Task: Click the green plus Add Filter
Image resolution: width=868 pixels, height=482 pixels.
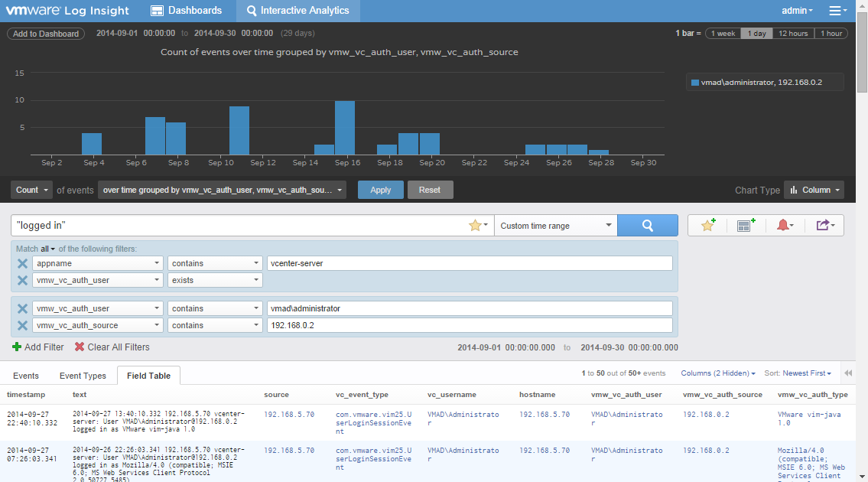Action: pyautogui.click(x=37, y=347)
